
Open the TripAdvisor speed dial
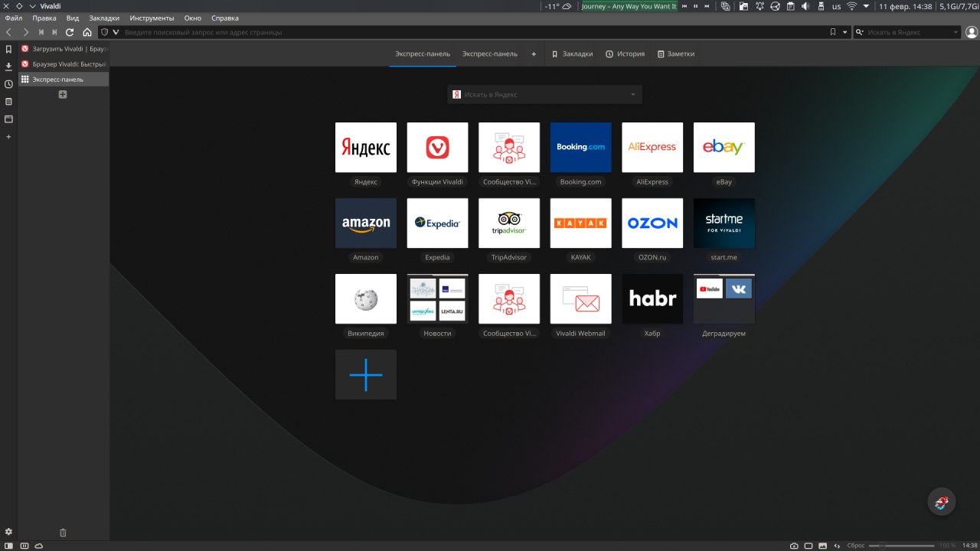tap(509, 223)
